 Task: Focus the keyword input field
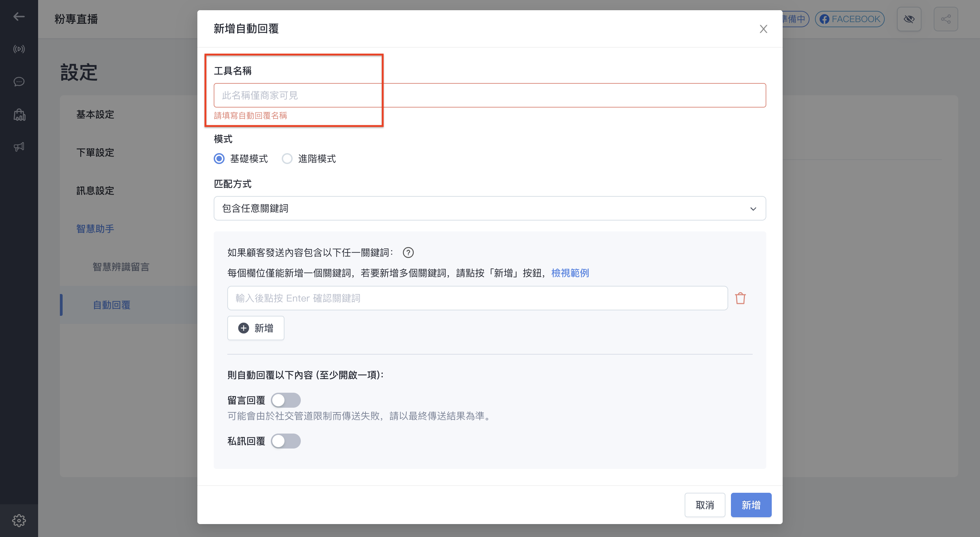click(477, 298)
